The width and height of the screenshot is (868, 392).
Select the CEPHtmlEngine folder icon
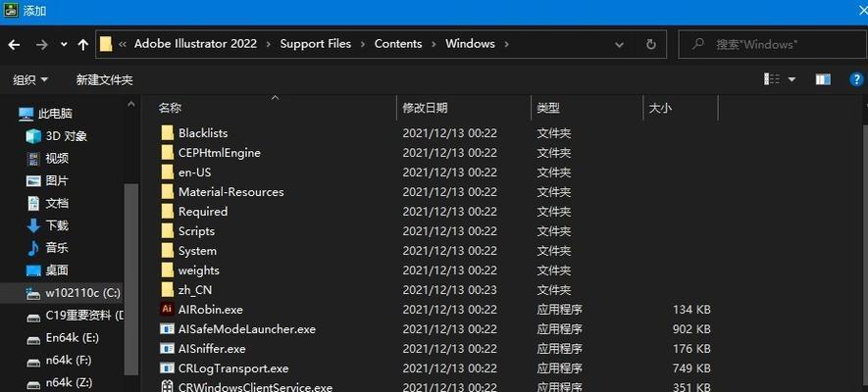[x=168, y=153]
